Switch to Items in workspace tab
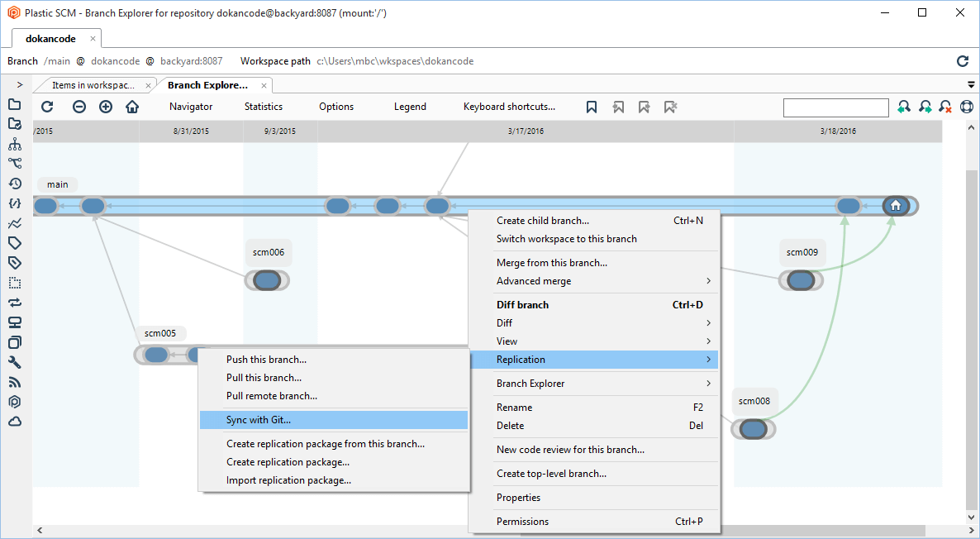The height and width of the screenshot is (539, 980). (93, 85)
